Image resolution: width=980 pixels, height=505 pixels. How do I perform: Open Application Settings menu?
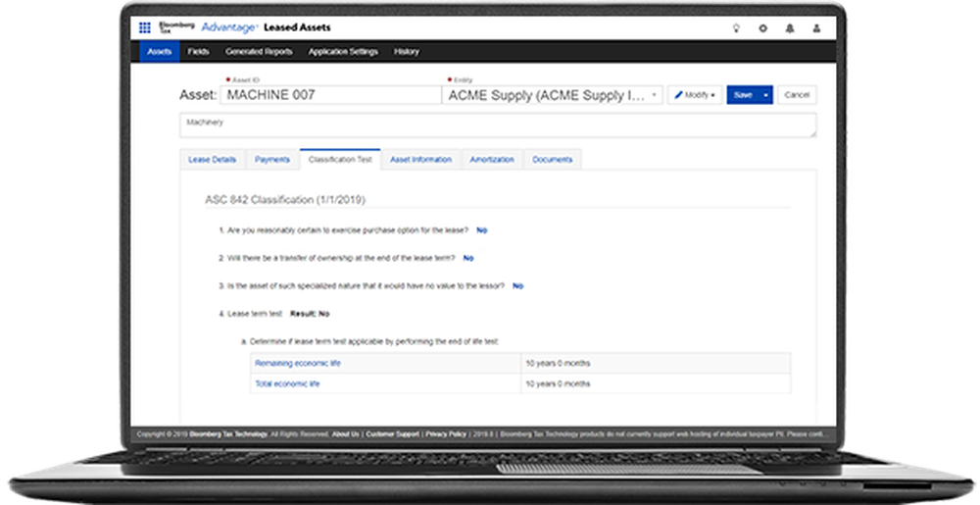pos(343,52)
